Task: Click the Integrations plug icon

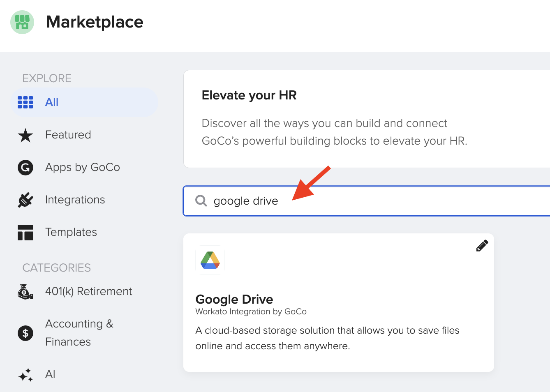Action: 25,200
